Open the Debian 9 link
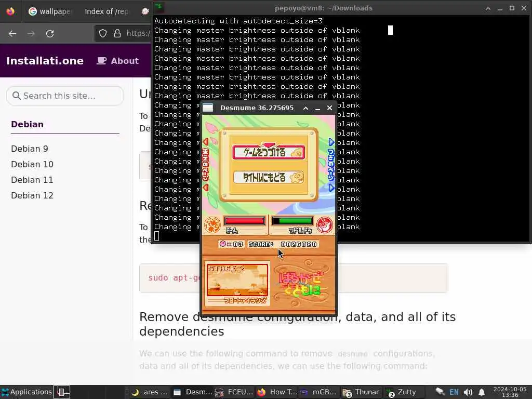 [30, 149]
